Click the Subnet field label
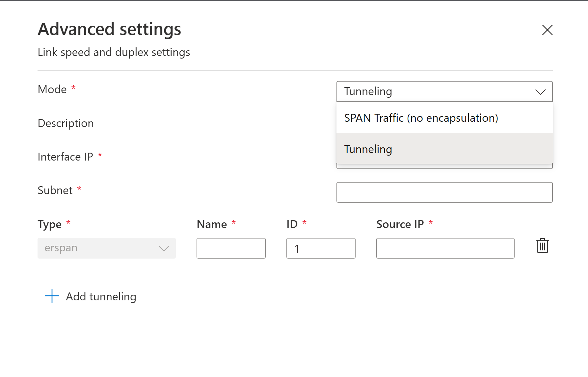The height and width of the screenshot is (377, 588). [55, 190]
